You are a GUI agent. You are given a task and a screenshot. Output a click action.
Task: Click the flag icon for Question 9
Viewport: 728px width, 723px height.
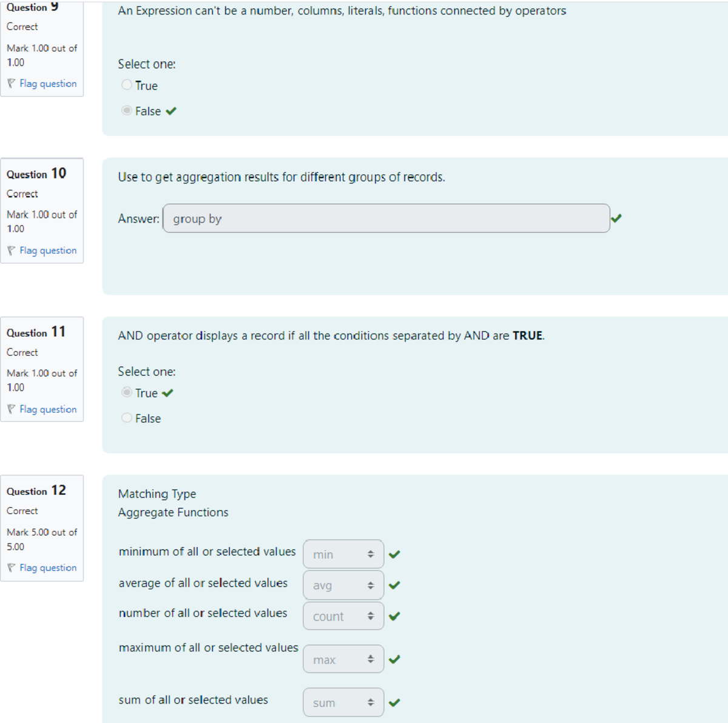coord(12,83)
